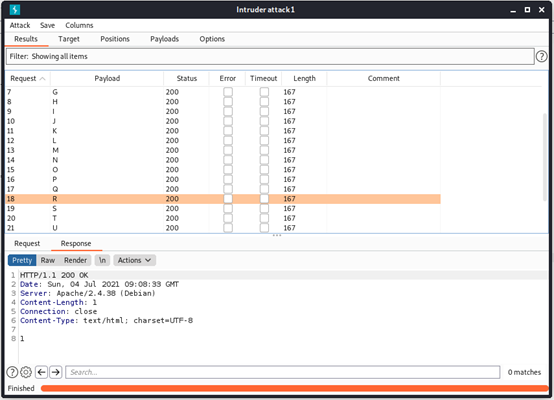Open the Columns menu

(x=79, y=25)
